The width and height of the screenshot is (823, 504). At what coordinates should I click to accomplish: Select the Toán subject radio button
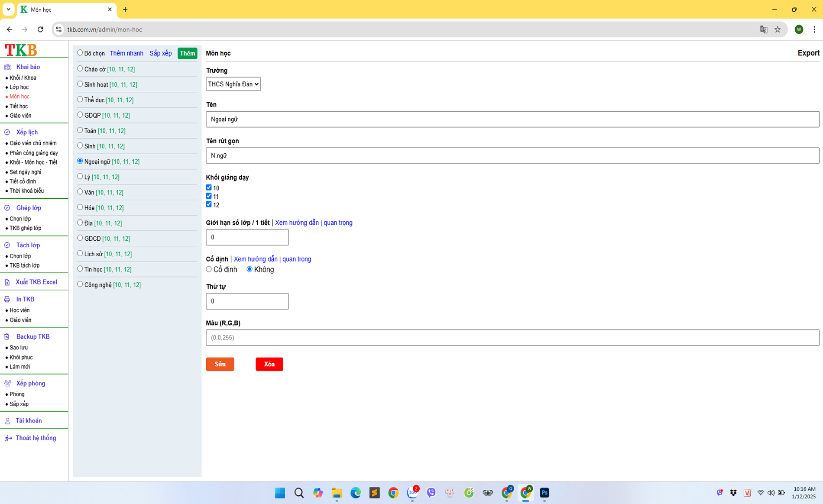pos(80,130)
